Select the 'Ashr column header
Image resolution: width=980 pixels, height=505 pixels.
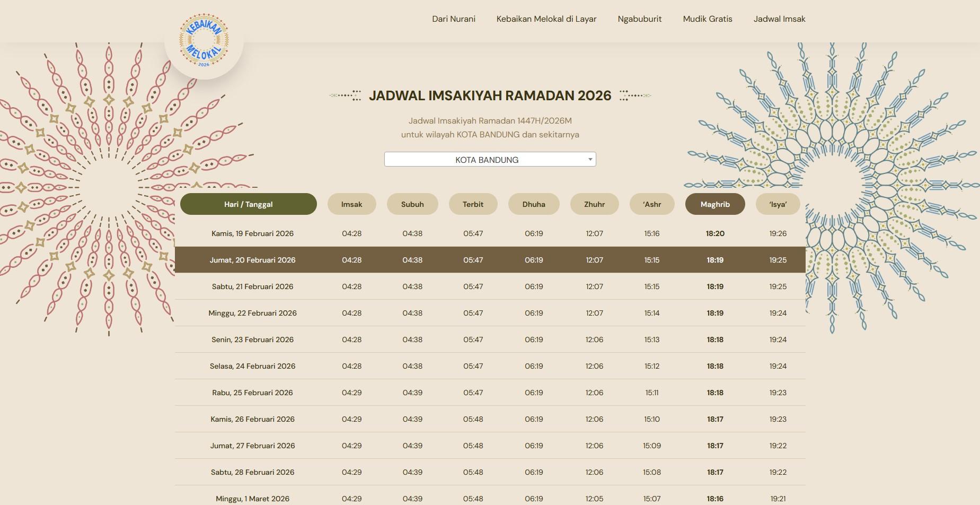coord(652,204)
